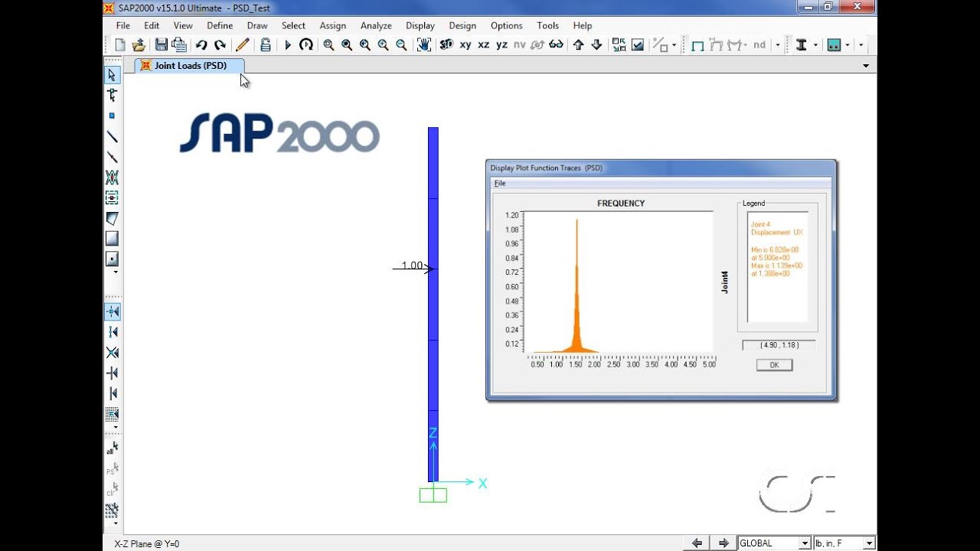Click OK in Display Plot Function Traces

pos(774,365)
